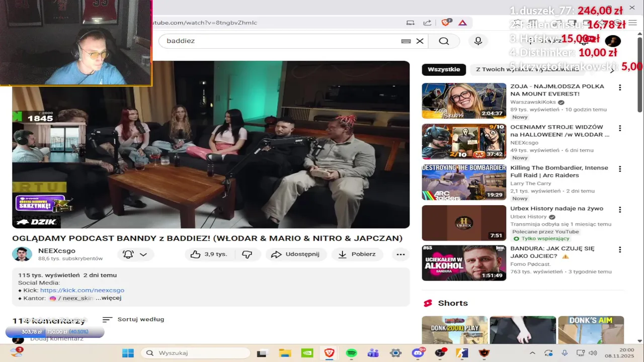Open Spotify from the taskbar
This screenshot has height=362, width=644.
click(x=351, y=353)
